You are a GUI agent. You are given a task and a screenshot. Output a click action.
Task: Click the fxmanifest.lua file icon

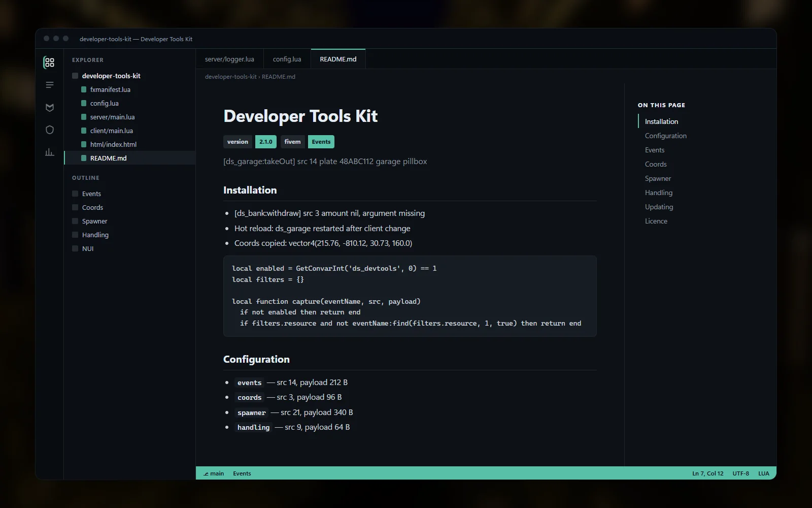(84, 89)
